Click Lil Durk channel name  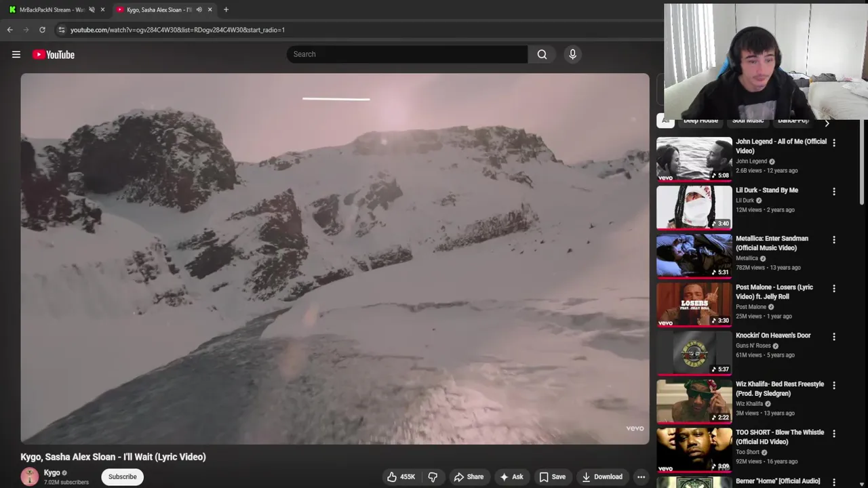coord(745,201)
